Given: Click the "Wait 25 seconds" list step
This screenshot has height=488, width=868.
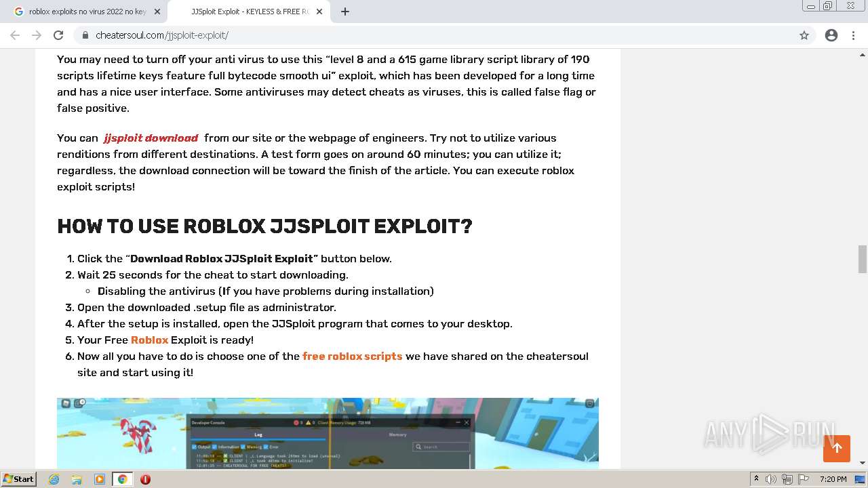Looking at the screenshot, I should (x=213, y=274).
